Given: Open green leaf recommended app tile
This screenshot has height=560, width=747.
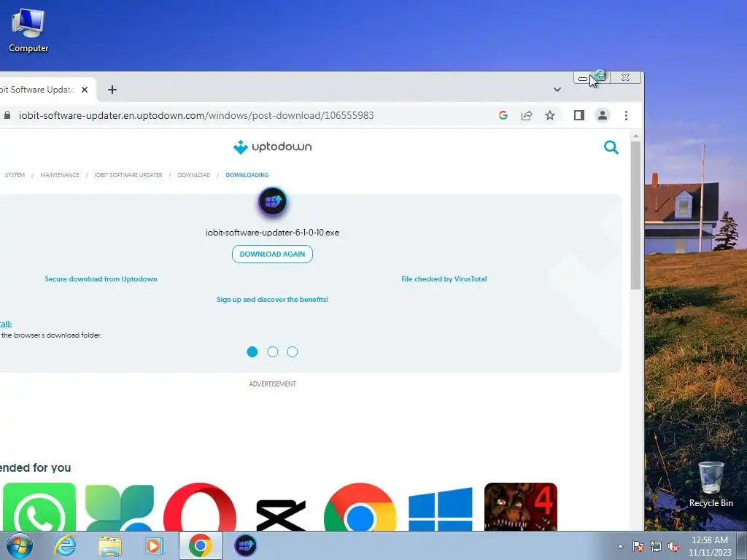Looking at the screenshot, I should click(120, 507).
